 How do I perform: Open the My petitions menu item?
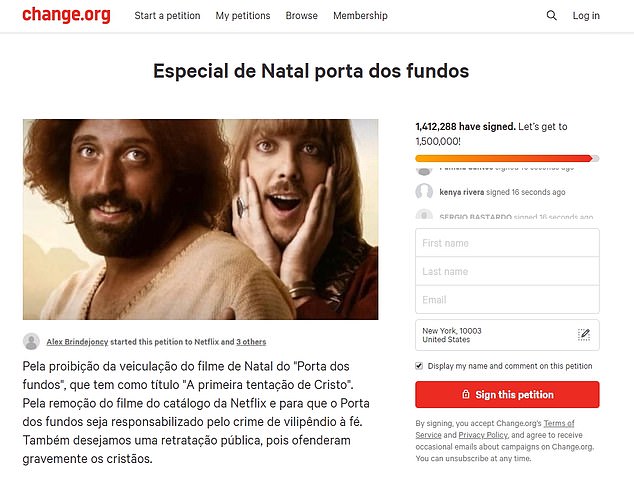coord(243,16)
